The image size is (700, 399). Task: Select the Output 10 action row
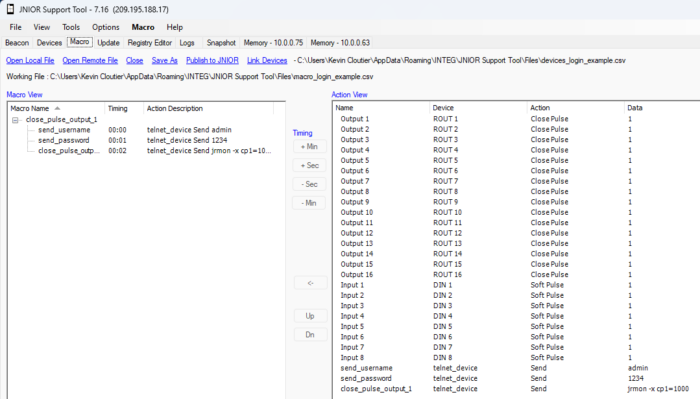[x=517, y=212]
